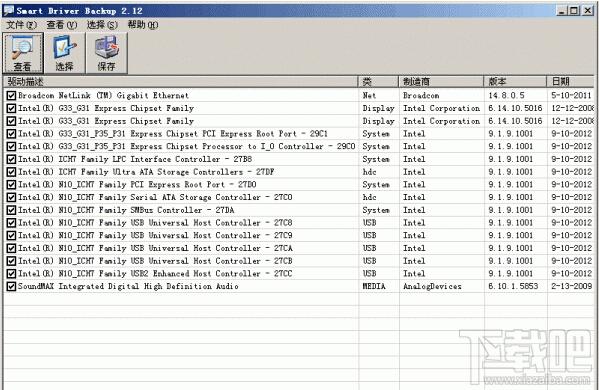
Task: Click the 查看 (view) toolbar icon
Action: (x=23, y=53)
